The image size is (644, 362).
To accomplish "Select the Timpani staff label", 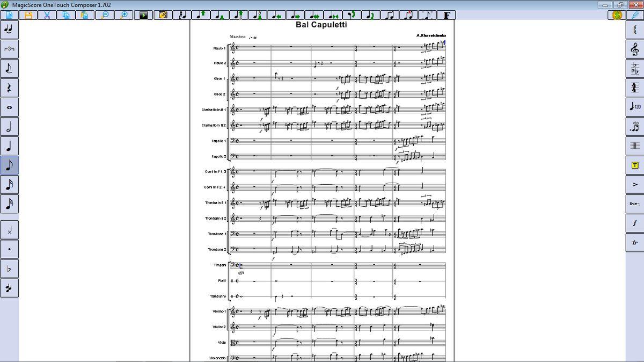I will coord(219,265).
